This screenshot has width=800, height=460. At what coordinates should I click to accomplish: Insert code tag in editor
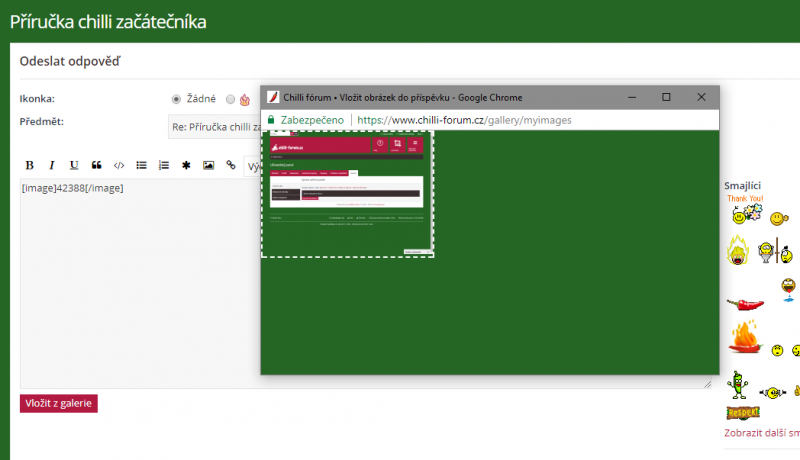(x=119, y=165)
